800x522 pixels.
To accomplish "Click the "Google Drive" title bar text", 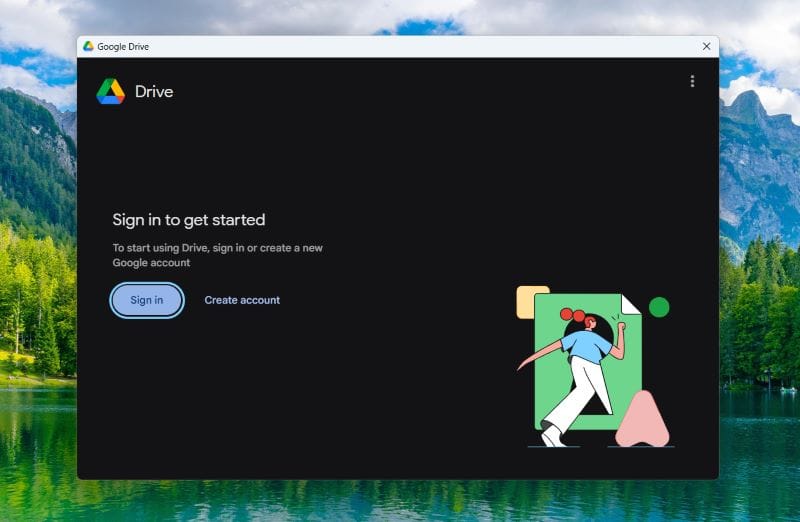I will point(123,46).
